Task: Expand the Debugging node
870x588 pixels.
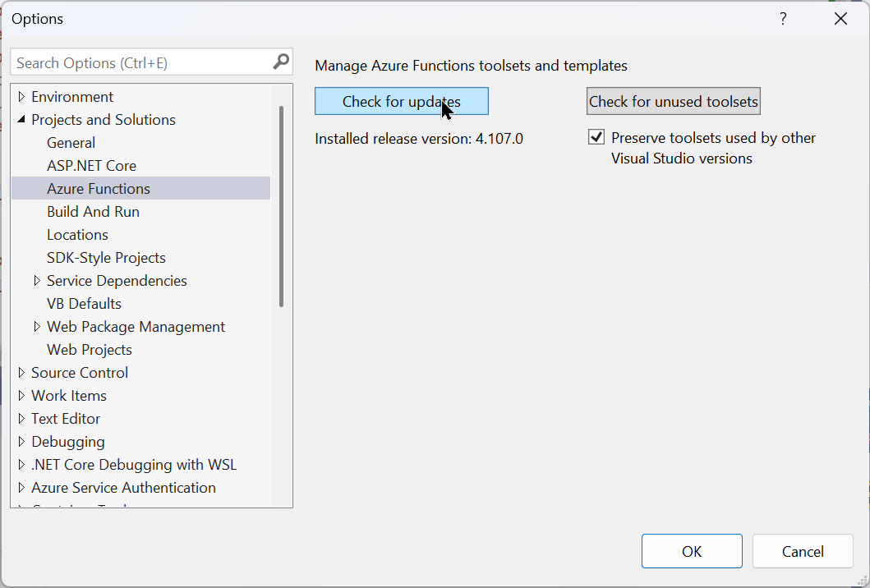Action: pyautogui.click(x=21, y=442)
